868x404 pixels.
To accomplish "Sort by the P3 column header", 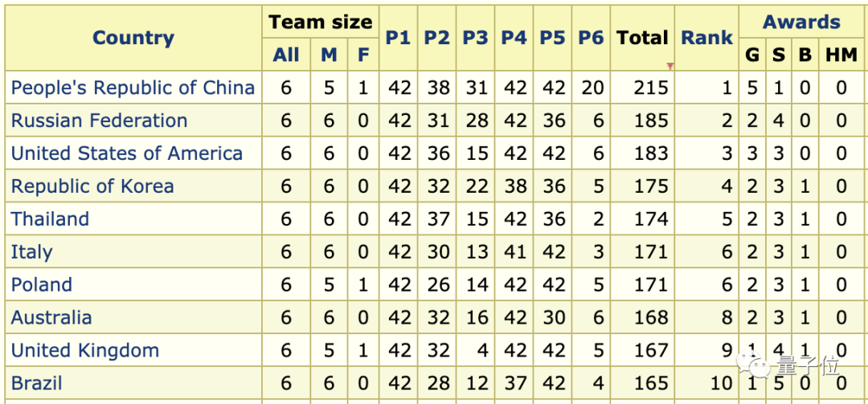I will click(x=476, y=38).
